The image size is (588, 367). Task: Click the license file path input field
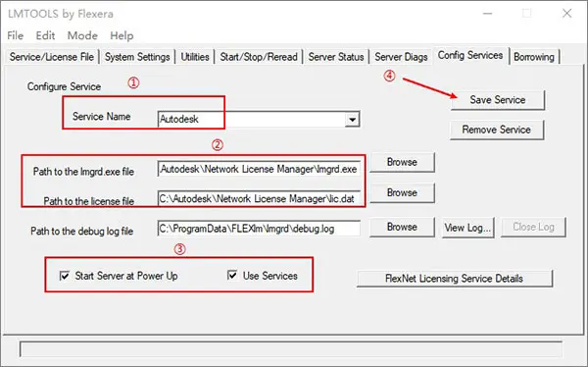coord(259,199)
